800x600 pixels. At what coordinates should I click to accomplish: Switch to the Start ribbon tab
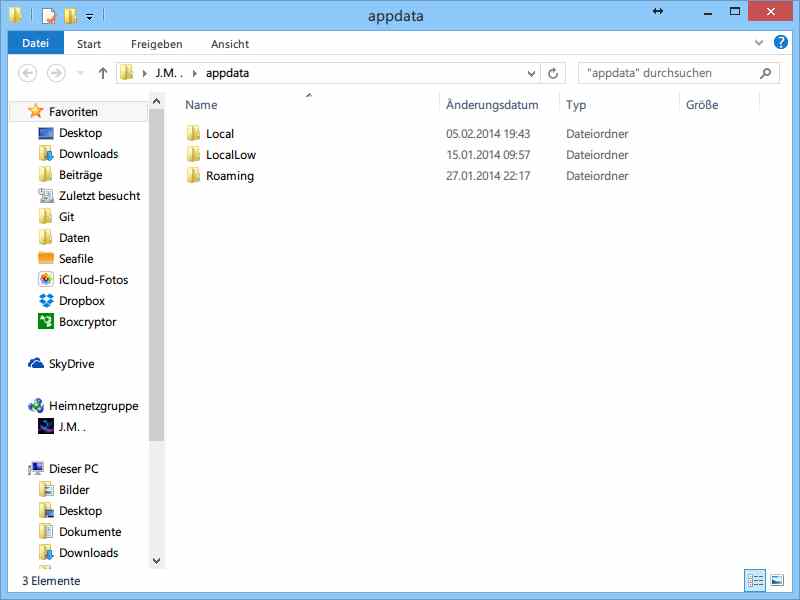(x=89, y=44)
